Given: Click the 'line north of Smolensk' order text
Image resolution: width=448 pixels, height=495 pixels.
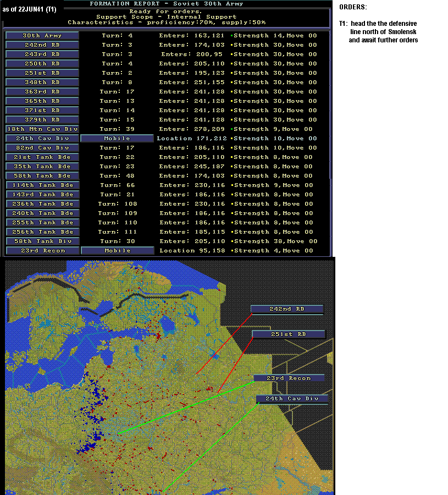Looking at the screenshot, I should 383,32.
